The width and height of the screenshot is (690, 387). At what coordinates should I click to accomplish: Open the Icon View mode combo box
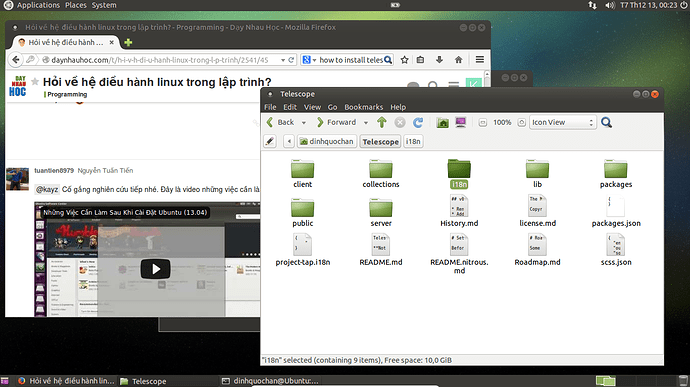click(x=563, y=122)
